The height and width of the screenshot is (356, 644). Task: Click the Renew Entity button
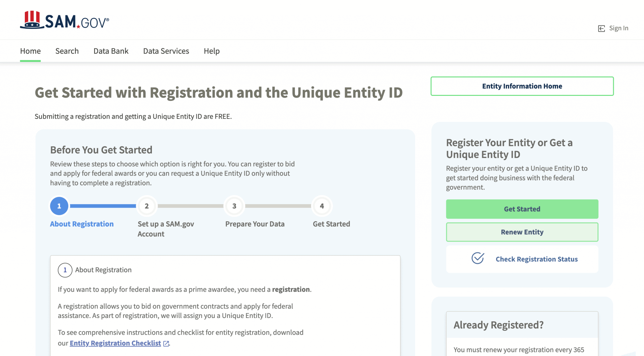click(522, 232)
